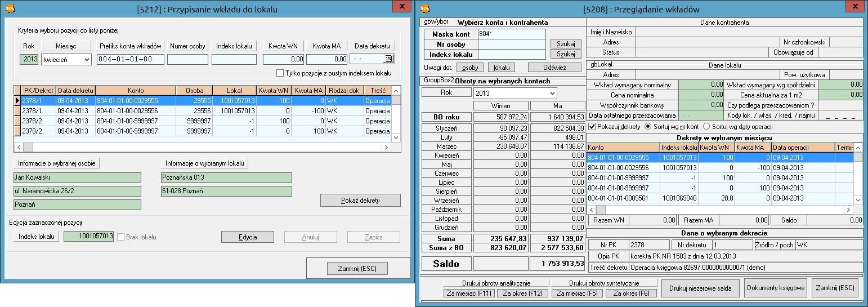Sort by Kwota WN column header
This screenshot has height=307, width=868.
(274, 91)
